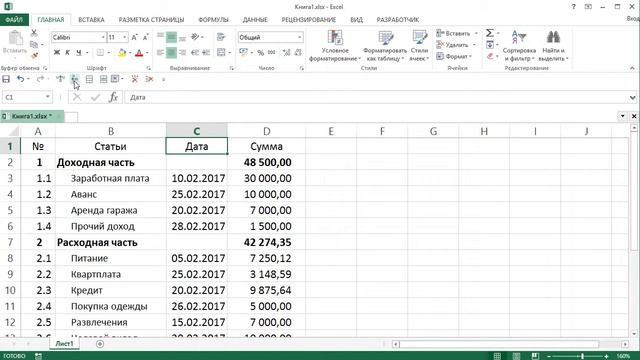Expand the formula bar chevron

(x=632, y=97)
